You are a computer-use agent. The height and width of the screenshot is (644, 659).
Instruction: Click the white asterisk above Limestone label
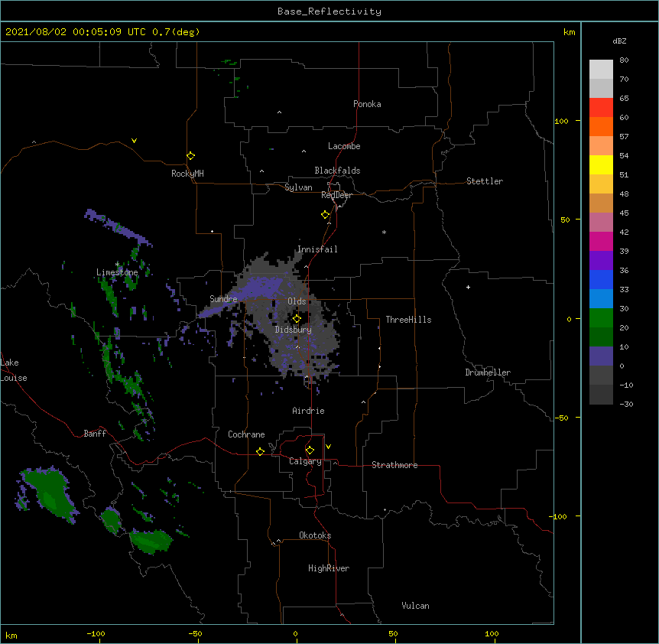(117, 264)
